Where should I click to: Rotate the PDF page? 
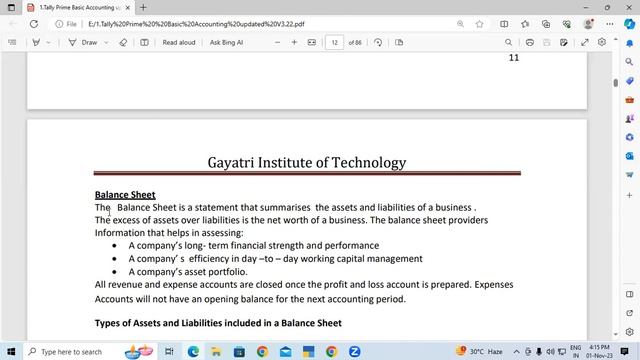(x=378, y=42)
